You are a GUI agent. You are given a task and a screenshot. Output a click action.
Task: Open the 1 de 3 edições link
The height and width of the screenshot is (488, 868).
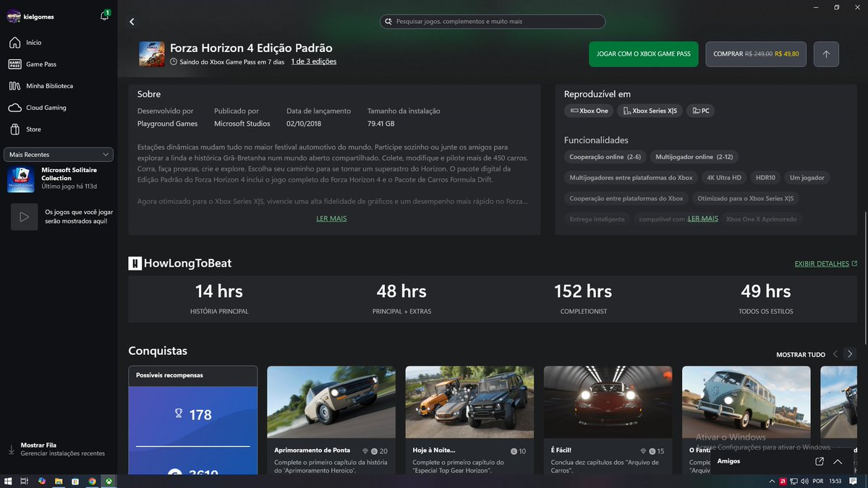pyautogui.click(x=314, y=61)
